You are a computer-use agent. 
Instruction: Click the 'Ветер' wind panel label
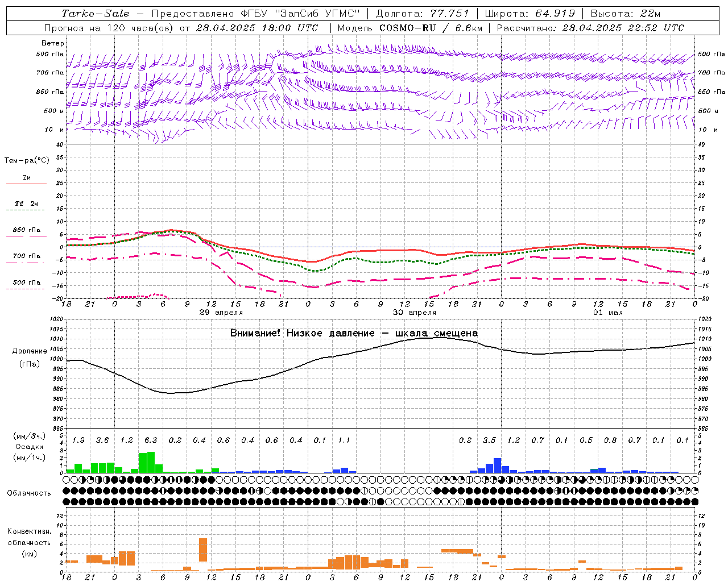click(x=53, y=43)
